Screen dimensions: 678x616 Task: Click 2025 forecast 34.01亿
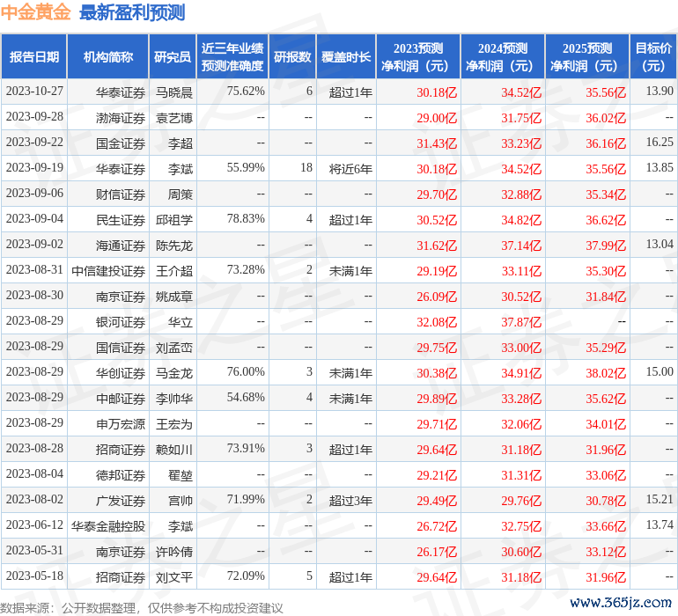(x=606, y=423)
